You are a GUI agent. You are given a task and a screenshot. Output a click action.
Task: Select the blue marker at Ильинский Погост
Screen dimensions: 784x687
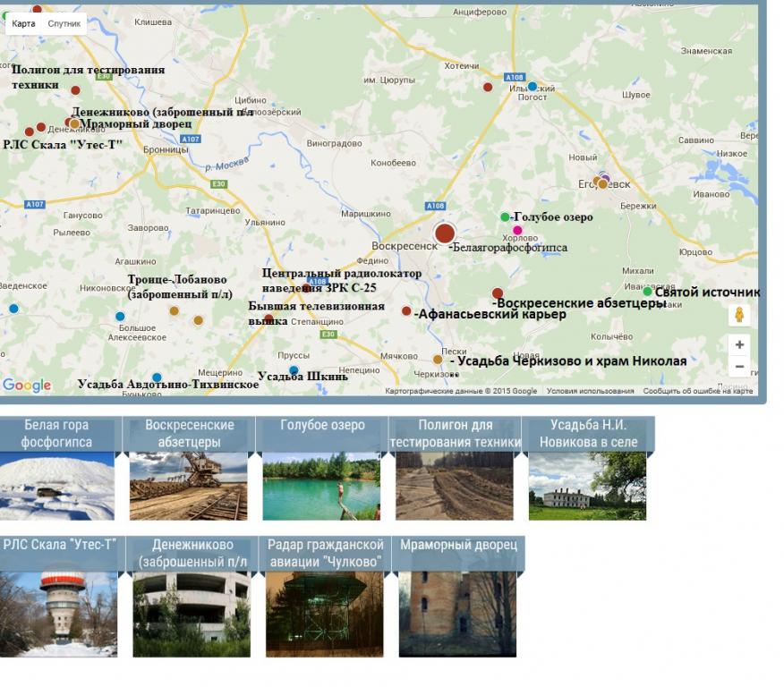pyautogui.click(x=533, y=87)
